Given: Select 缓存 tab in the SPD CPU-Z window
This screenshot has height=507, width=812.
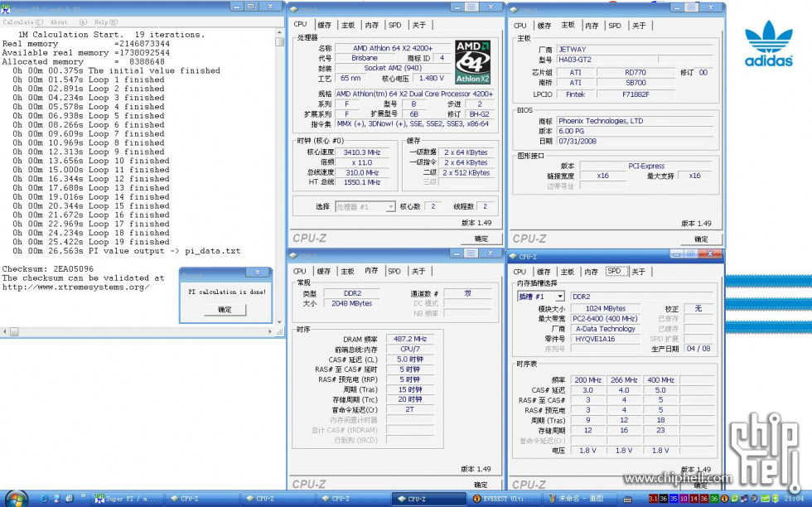Looking at the screenshot, I should click(544, 272).
